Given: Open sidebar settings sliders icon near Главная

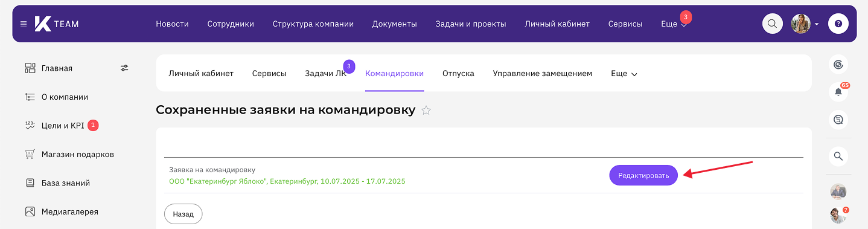Looking at the screenshot, I should point(124,68).
